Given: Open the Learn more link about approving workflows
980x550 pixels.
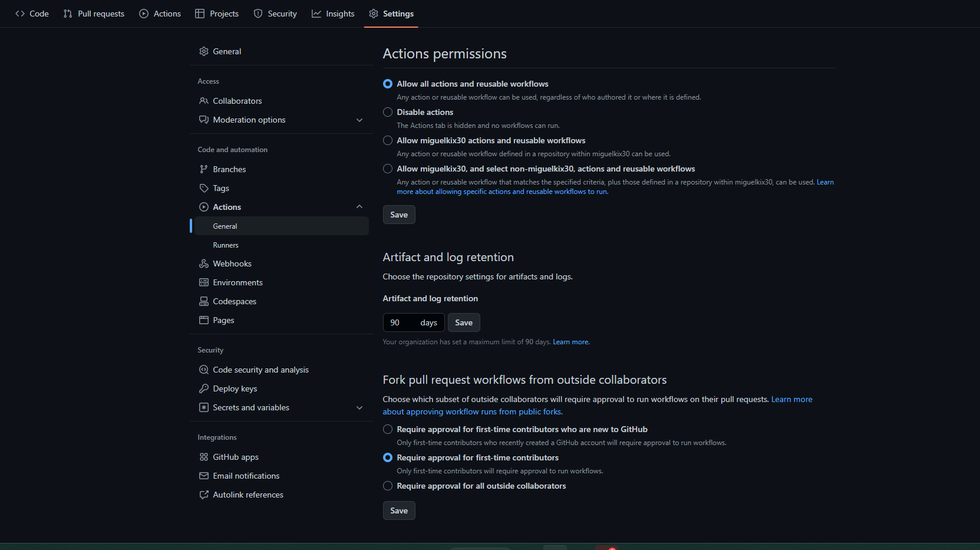Looking at the screenshot, I should (x=791, y=399).
